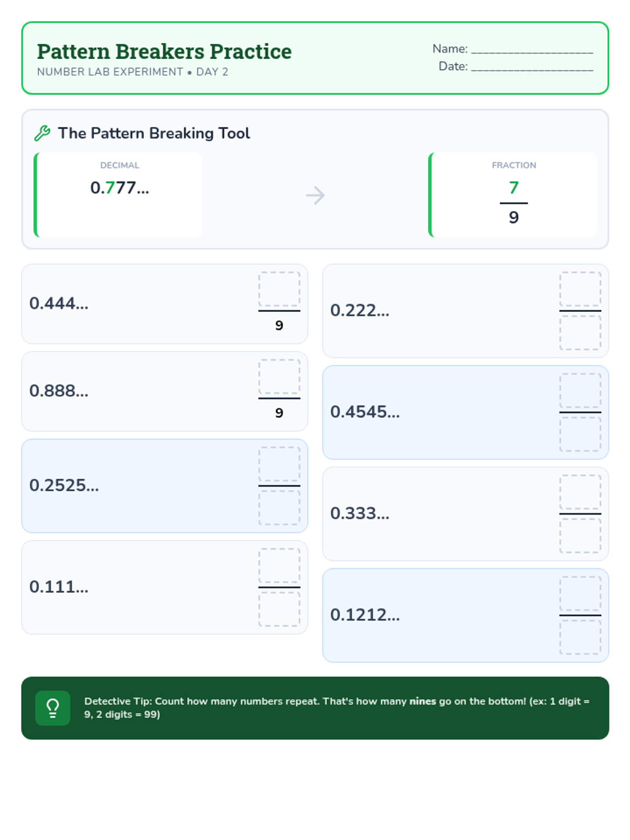Click the 0.777... decimal example card

click(x=119, y=195)
